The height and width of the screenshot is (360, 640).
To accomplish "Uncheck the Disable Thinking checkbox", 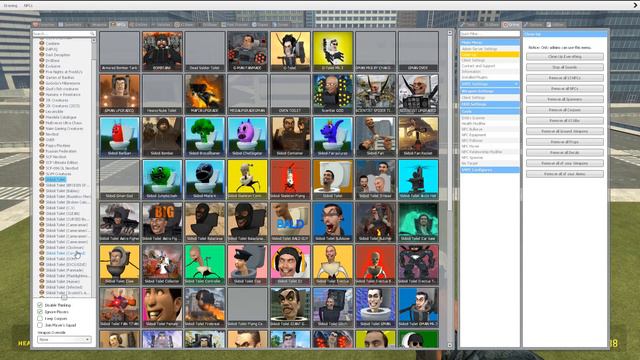I will (40, 305).
